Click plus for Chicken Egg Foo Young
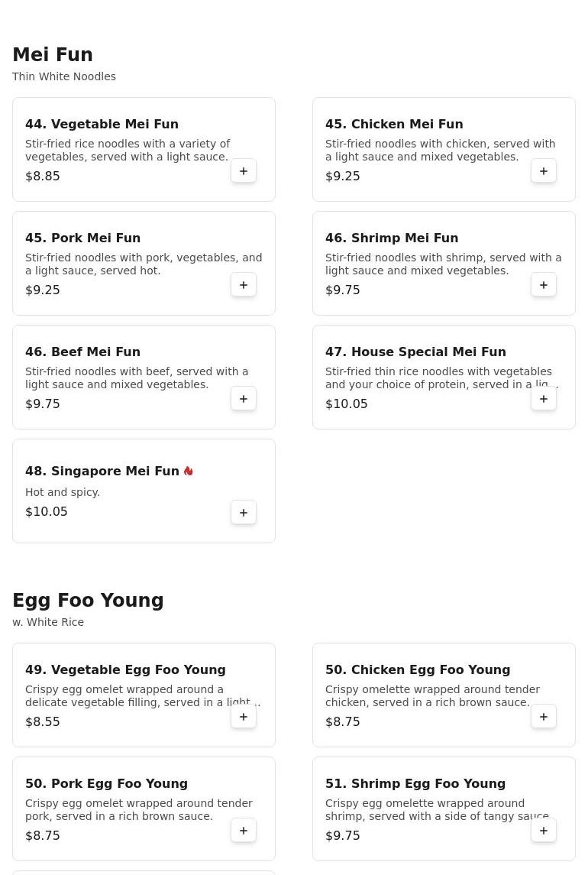The image size is (588, 875). coord(544,717)
